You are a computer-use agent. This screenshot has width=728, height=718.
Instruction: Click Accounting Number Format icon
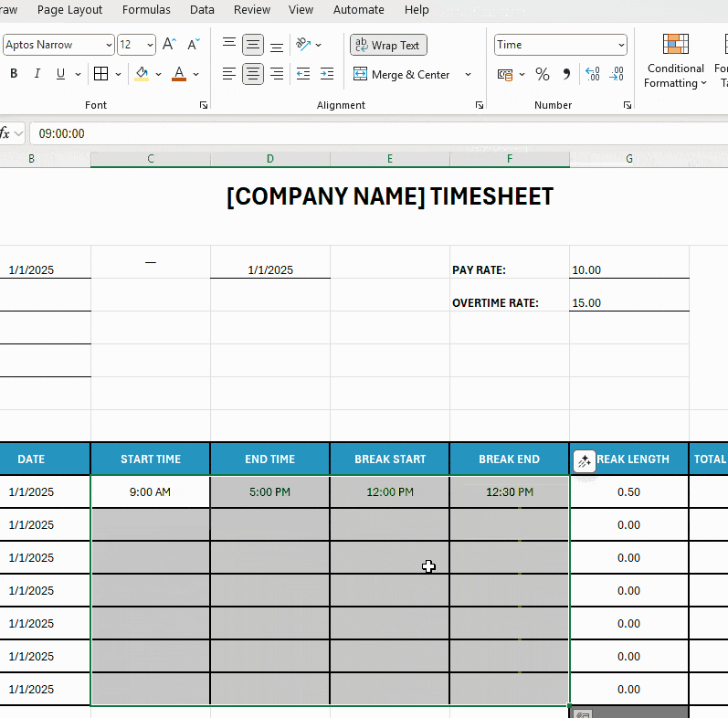point(505,74)
